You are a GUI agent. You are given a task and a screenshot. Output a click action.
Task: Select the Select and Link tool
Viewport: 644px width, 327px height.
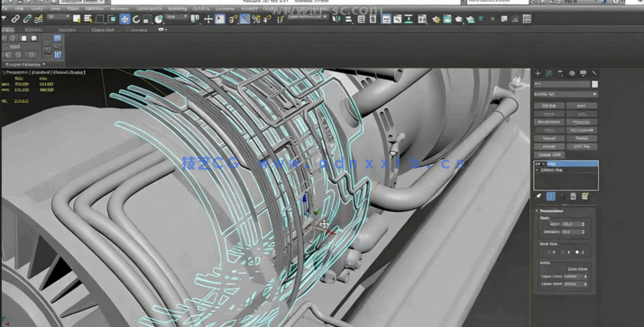(x=15, y=19)
